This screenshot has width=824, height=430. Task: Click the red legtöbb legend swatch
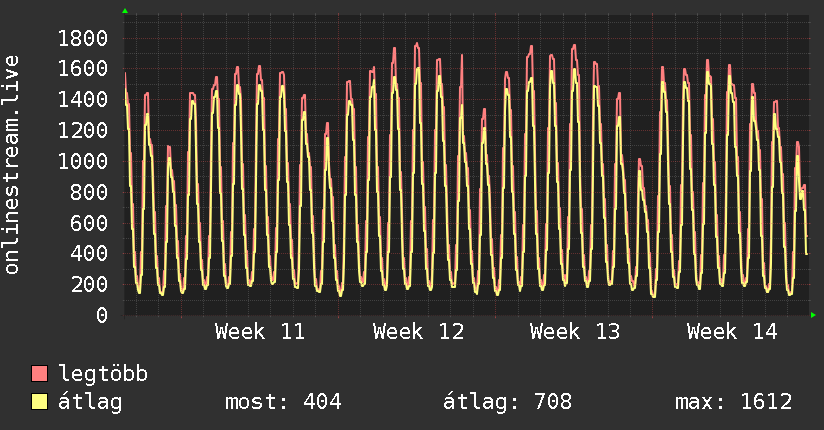click(40, 374)
